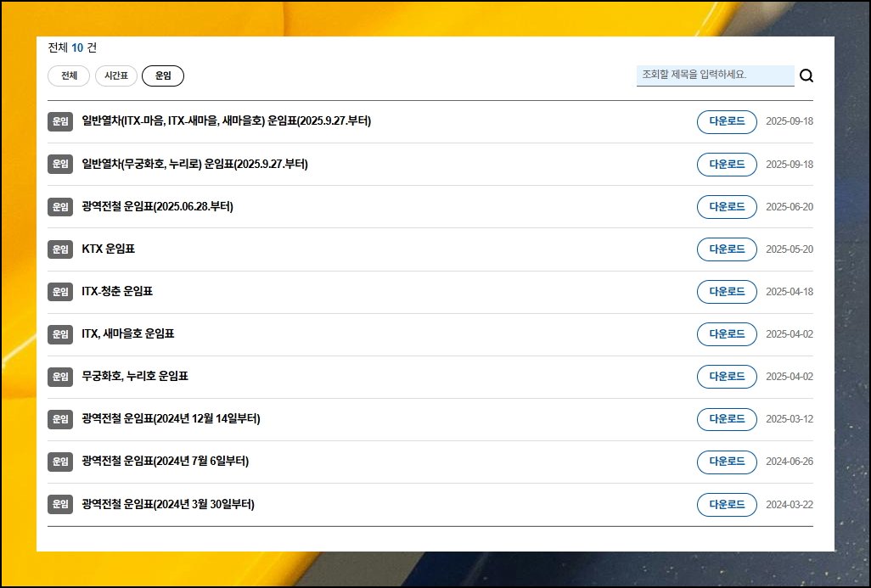871x588 pixels.
Task: Download 일반열차(무궁화호, 누리로) 운임표
Action: [x=727, y=165]
